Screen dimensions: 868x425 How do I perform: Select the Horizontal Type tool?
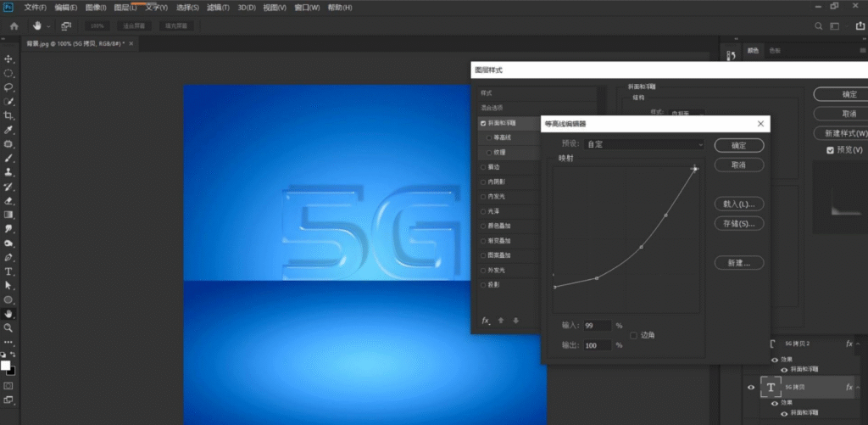click(x=8, y=271)
